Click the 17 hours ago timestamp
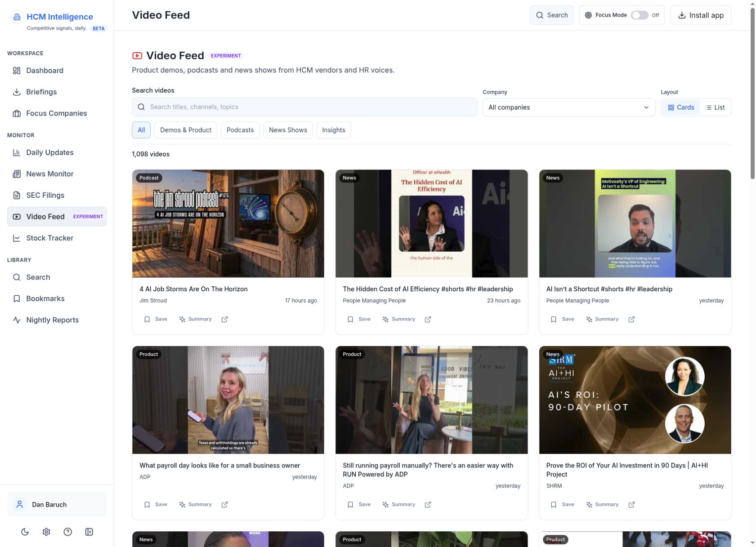The image size is (756, 547). (x=301, y=301)
